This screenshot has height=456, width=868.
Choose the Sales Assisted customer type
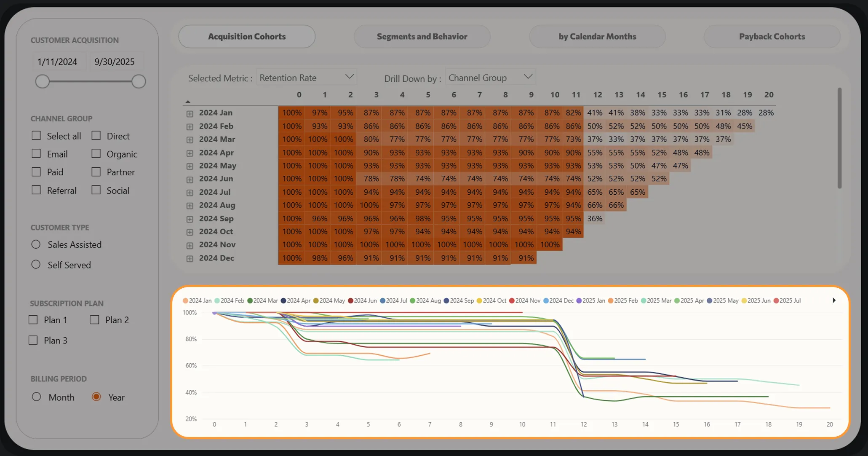36,244
